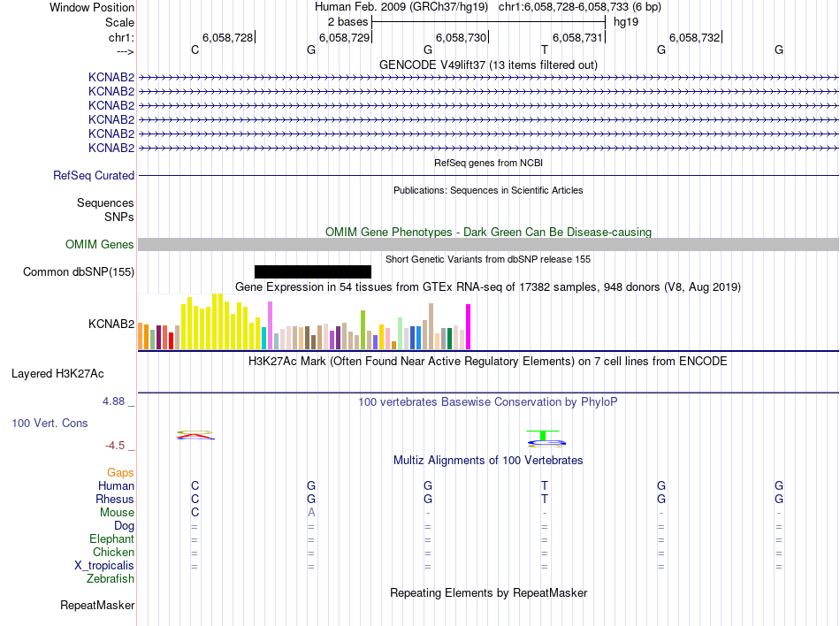Click the Human Feb. 2009 (GRCh37/hg19) title
This screenshot has width=840, height=626.
[401, 7]
